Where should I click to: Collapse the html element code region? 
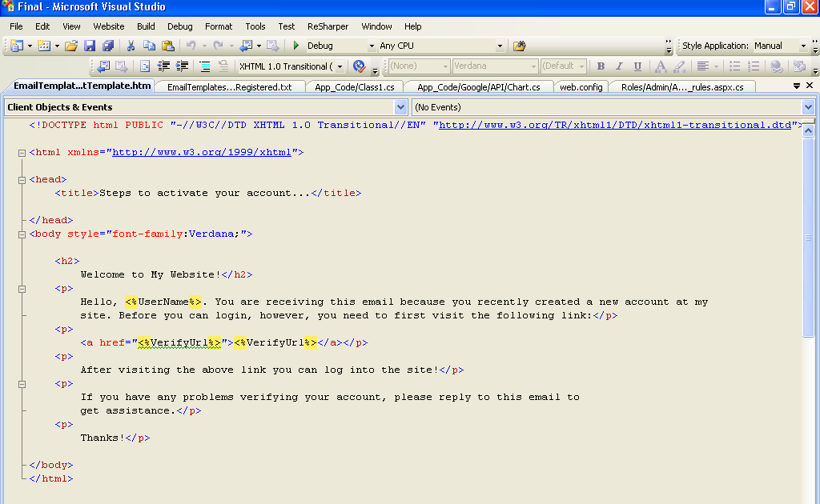pos(22,151)
